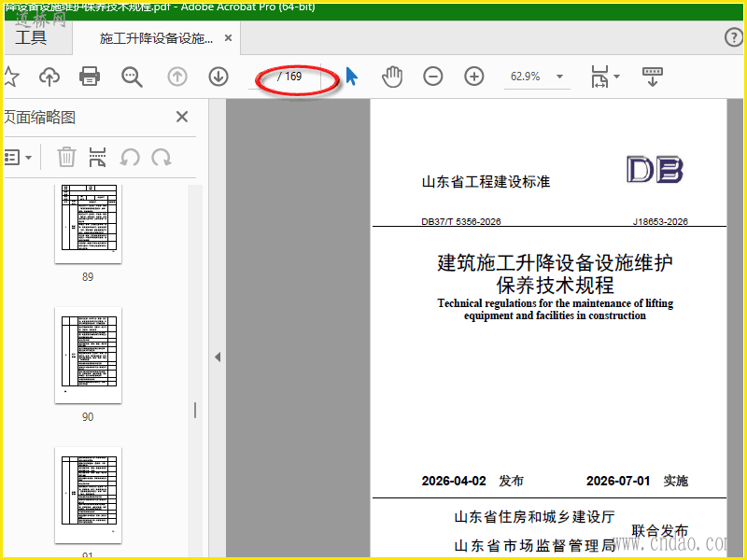This screenshot has height=560, width=747.
Task: Go to next page with down arrow
Action: [218, 77]
